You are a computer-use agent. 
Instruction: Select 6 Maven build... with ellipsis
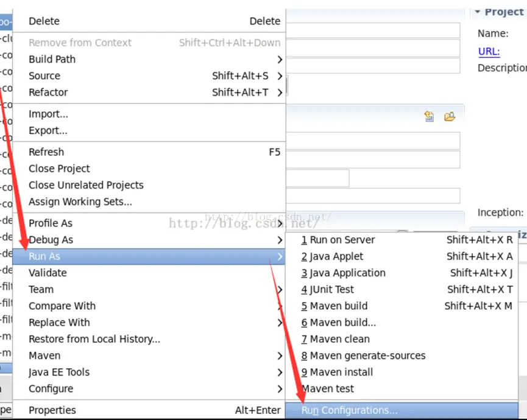(401, 322)
